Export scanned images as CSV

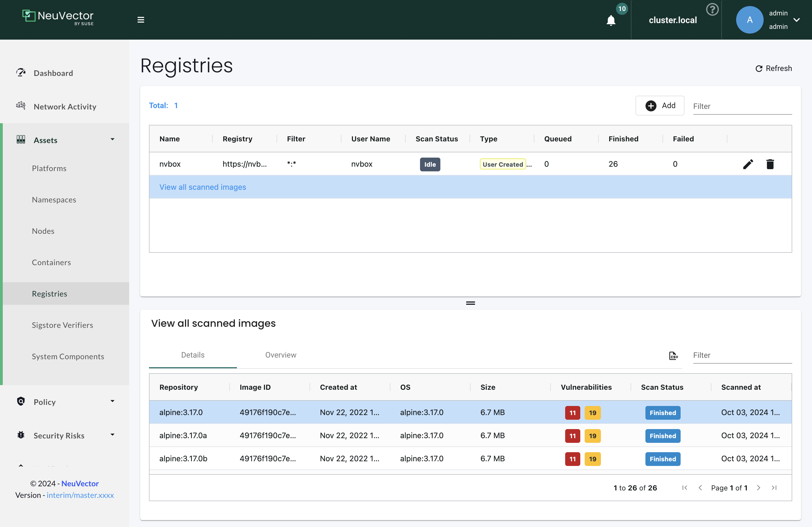tap(673, 356)
